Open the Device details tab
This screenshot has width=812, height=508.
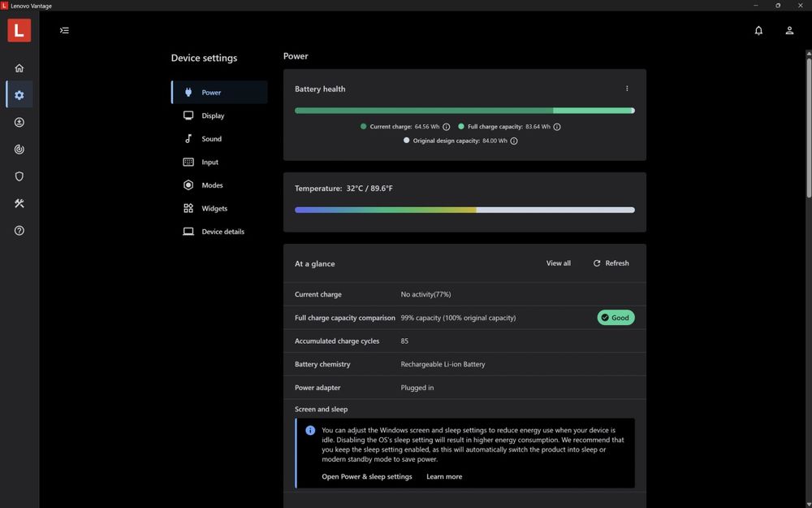219,231
